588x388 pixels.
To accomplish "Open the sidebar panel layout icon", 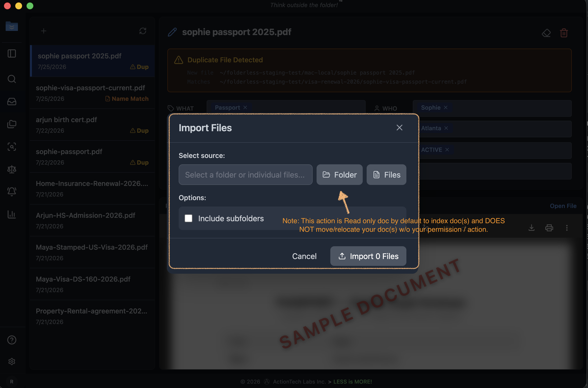I will pos(12,53).
